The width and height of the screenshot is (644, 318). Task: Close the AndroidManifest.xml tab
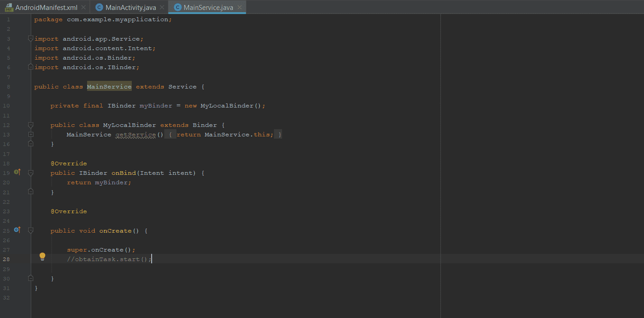click(83, 8)
